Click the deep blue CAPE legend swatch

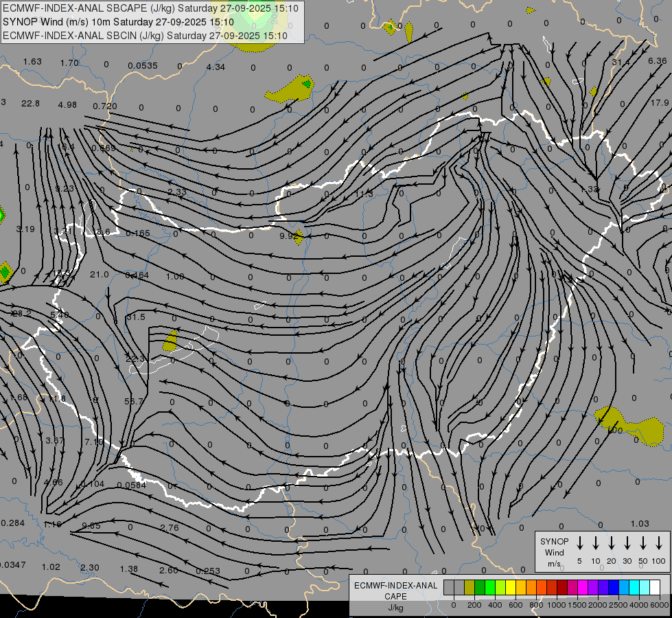613,588
